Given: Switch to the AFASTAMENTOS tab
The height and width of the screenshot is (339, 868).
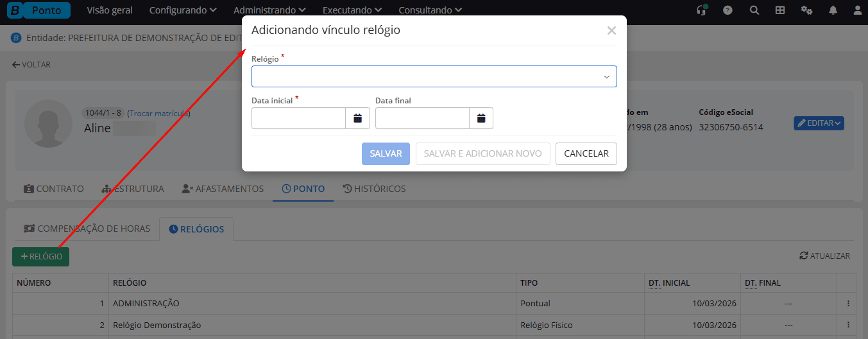Looking at the screenshot, I should tap(223, 189).
